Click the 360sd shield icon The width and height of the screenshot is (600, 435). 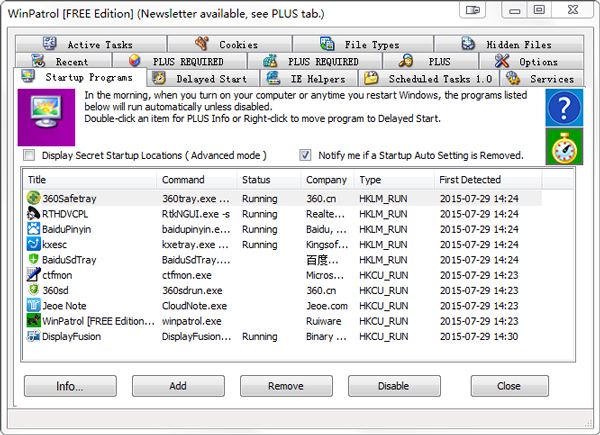[x=33, y=290]
